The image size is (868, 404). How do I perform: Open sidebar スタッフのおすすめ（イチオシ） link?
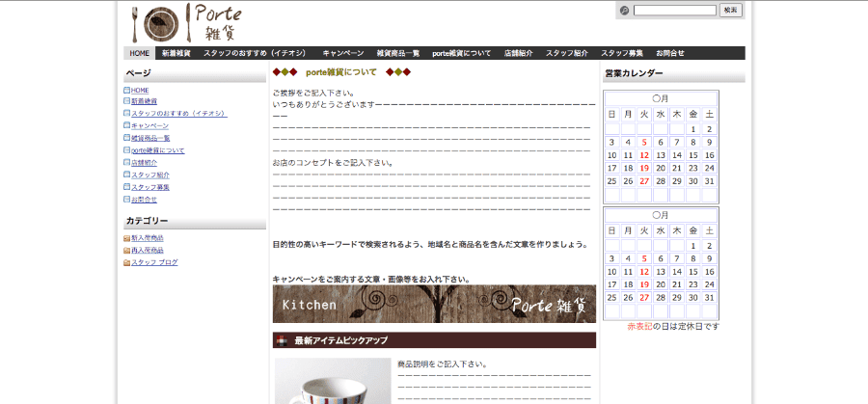[178, 114]
